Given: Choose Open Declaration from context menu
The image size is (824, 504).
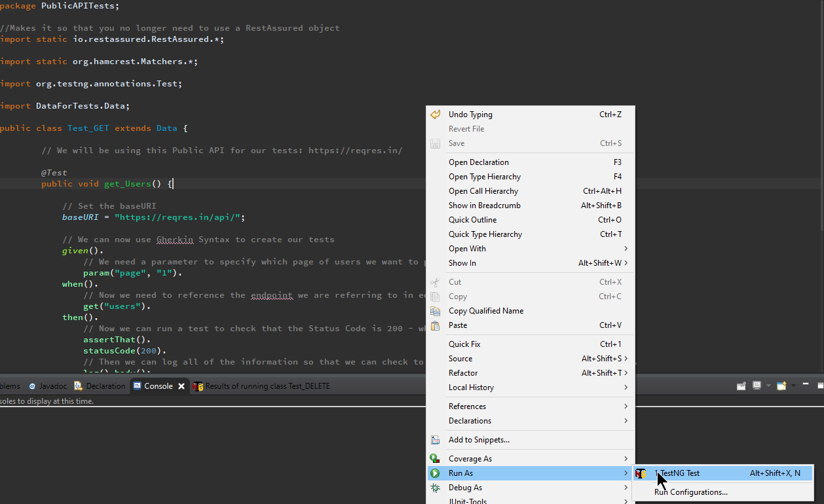Looking at the screenshot, I should (x=531, y=162).
